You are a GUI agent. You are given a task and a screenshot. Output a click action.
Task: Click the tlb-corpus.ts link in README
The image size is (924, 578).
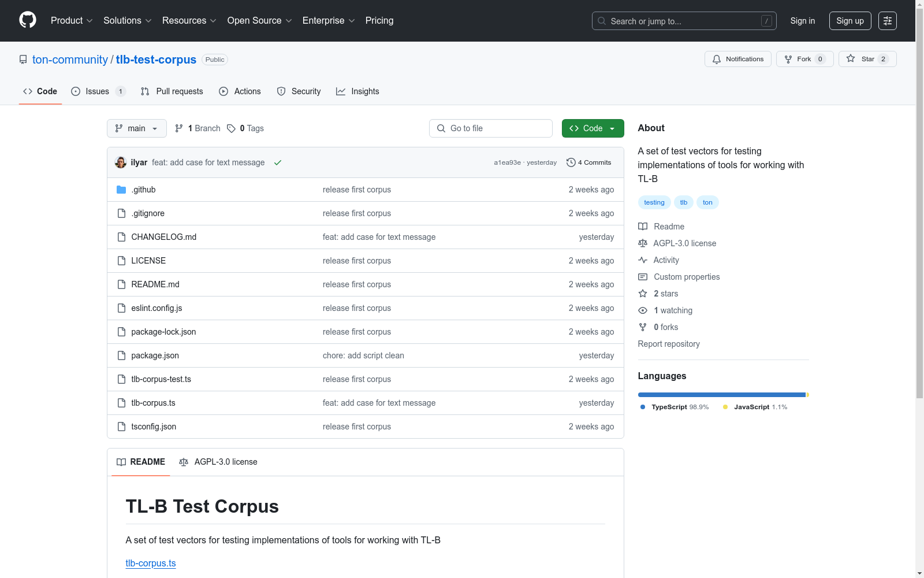(151, 563)
